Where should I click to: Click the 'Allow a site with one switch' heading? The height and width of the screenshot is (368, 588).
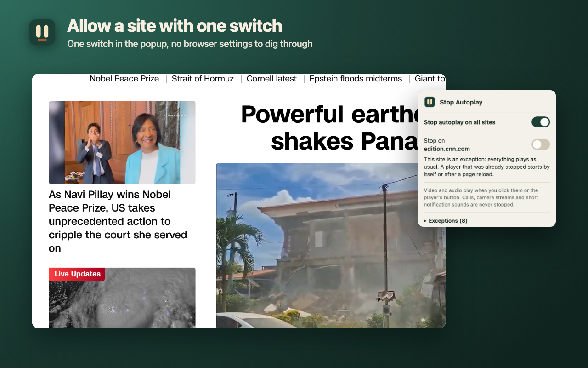click(175, 26)
